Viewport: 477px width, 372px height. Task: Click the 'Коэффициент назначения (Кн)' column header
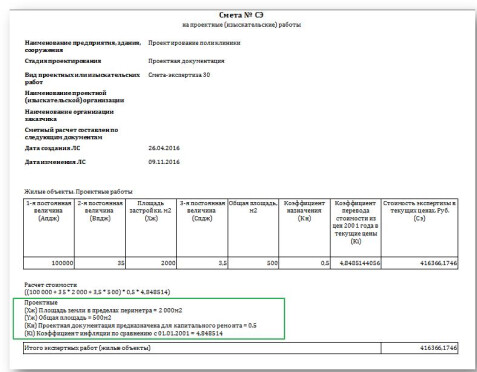coord(304,211)
